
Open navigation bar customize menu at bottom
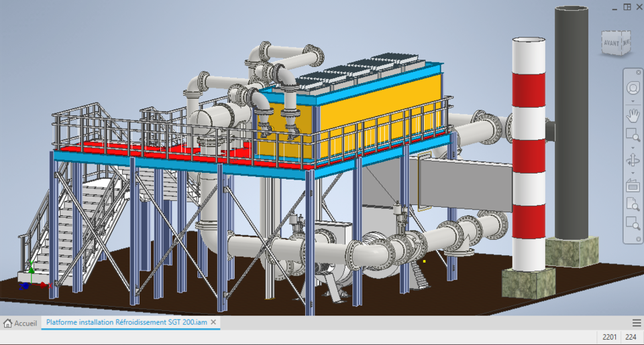pos(638,238)
